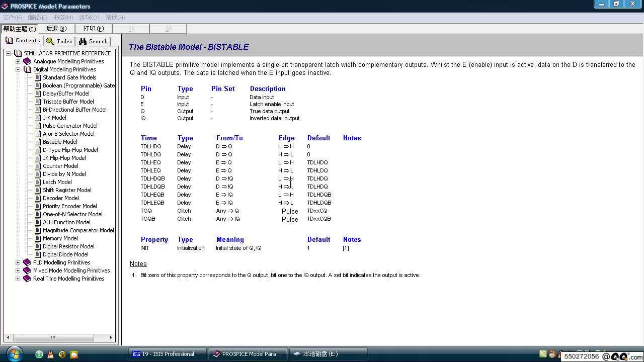The image size is (644, 362).
Task: Open the QQ penguin quick-launch icon
Action: pyautogui.click(x=51, y=354)
